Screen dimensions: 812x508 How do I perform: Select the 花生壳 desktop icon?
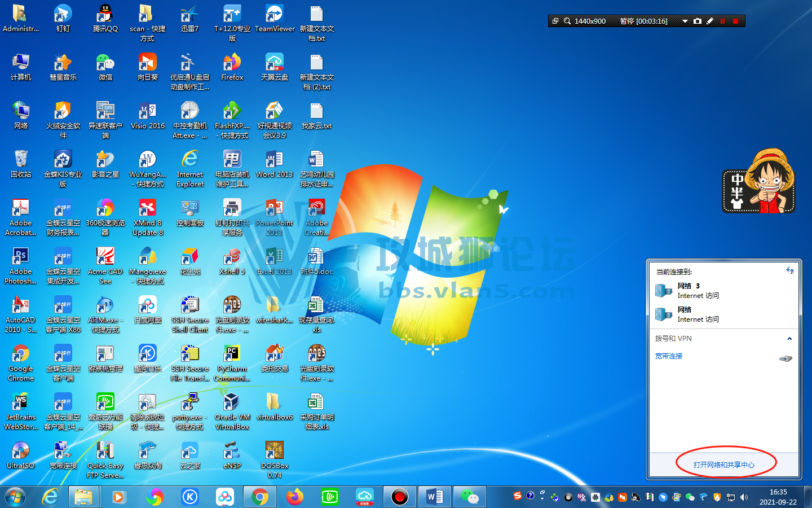point(189,261)
